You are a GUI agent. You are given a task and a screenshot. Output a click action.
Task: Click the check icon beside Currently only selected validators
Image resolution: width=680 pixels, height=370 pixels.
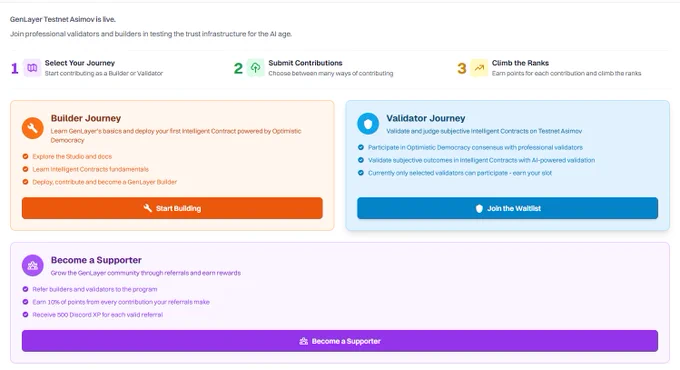[361, 173]
